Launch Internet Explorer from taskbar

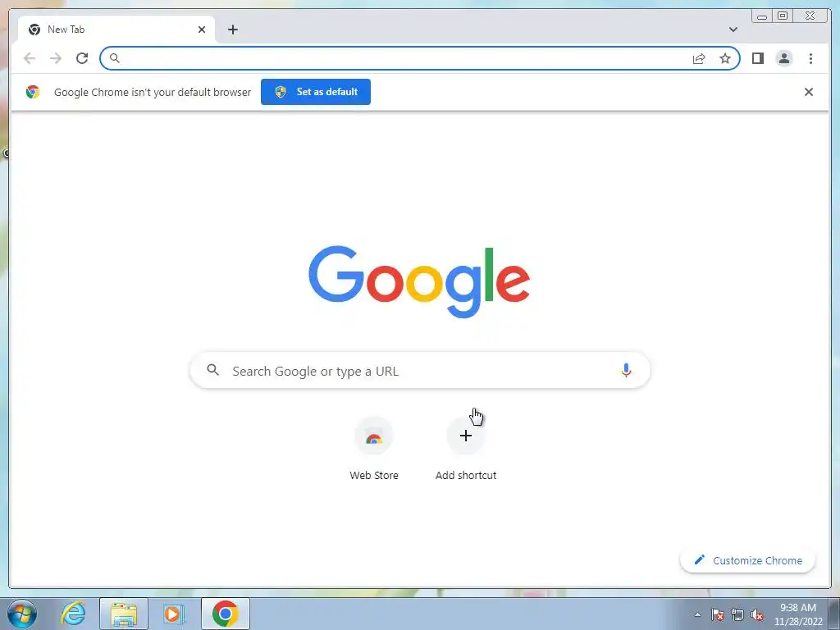(x=73, y=614)
